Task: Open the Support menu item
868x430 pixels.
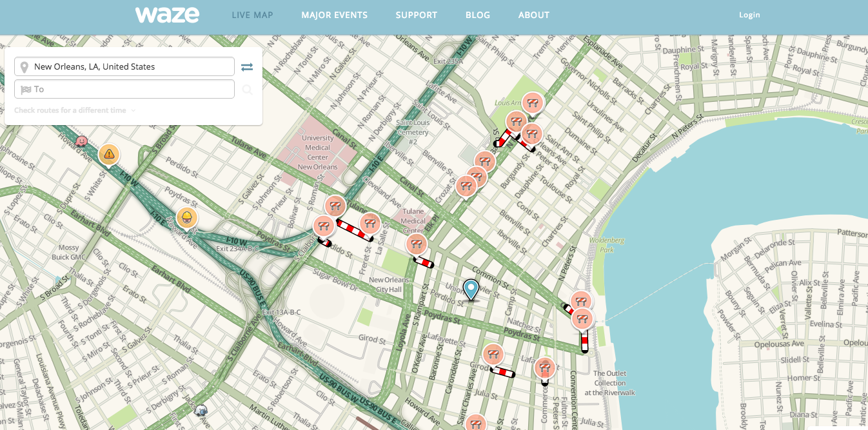Action: (x=416, y=15)
